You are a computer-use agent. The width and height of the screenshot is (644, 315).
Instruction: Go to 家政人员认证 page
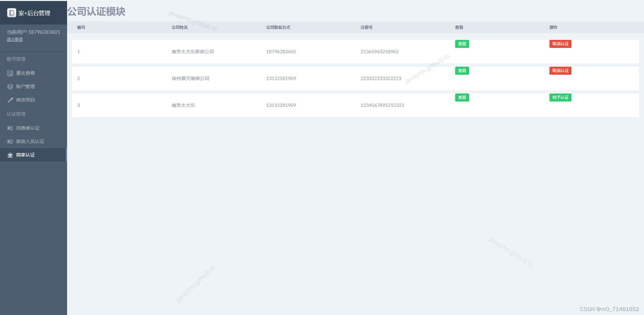[x=34, y=141]
